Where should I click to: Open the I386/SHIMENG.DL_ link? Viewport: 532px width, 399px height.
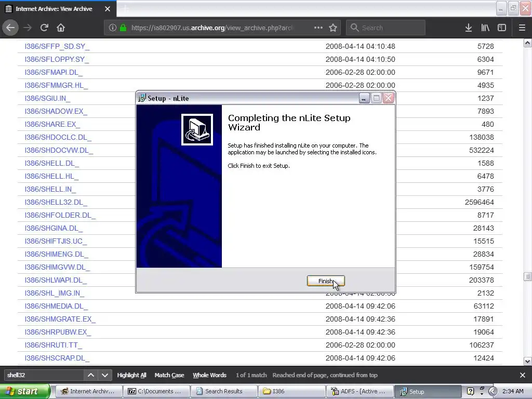[56, 254]
